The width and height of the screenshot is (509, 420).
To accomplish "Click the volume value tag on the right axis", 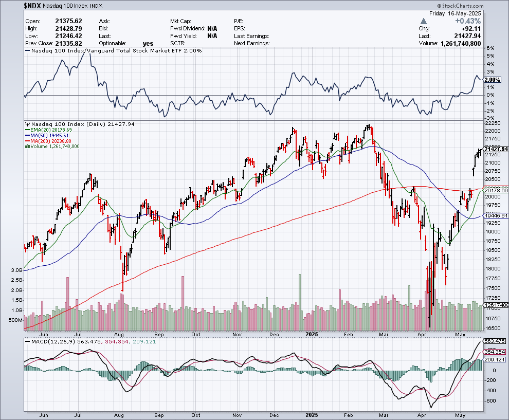I will [496, 305].
